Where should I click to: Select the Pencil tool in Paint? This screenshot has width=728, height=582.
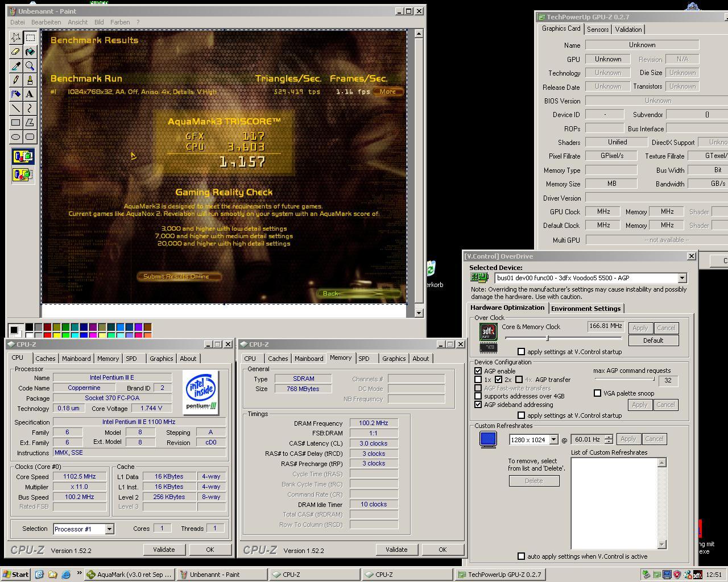(16, 80)
